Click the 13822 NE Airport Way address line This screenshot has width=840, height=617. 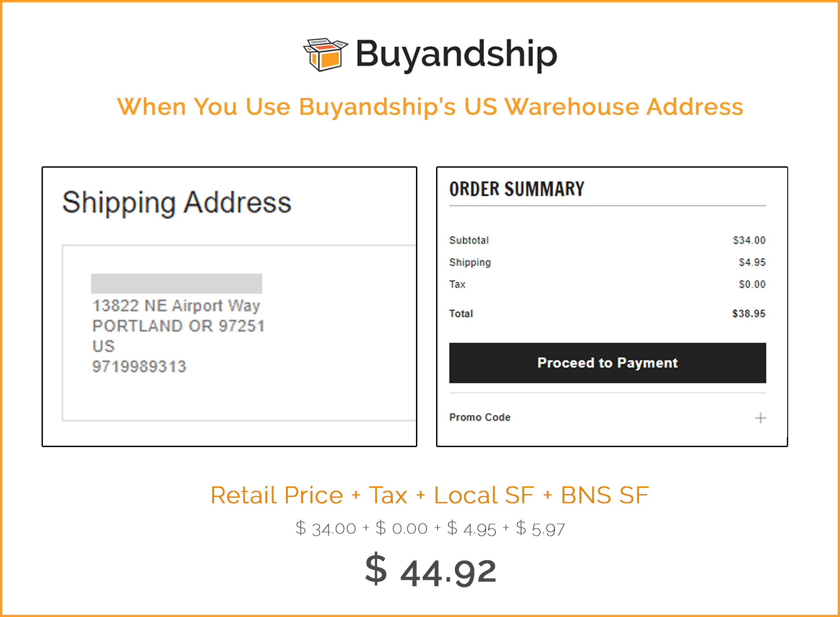pyautogui.click(x=176, y=306)
